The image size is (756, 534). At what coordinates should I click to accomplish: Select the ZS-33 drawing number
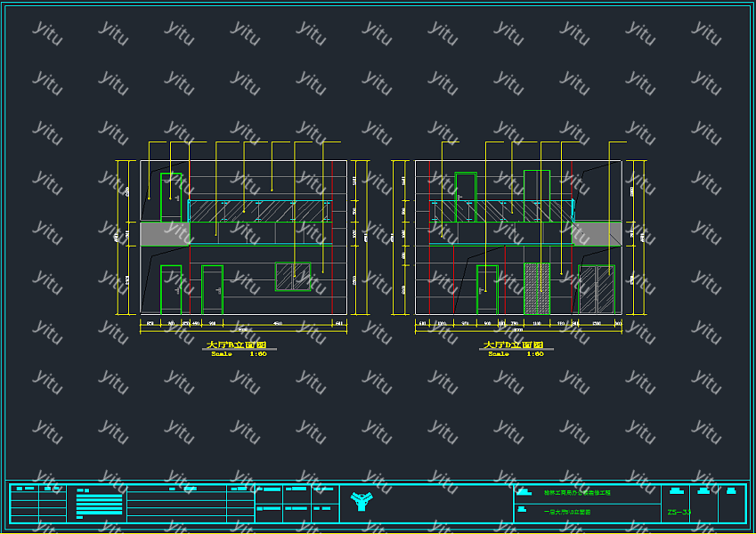[679, 512]
